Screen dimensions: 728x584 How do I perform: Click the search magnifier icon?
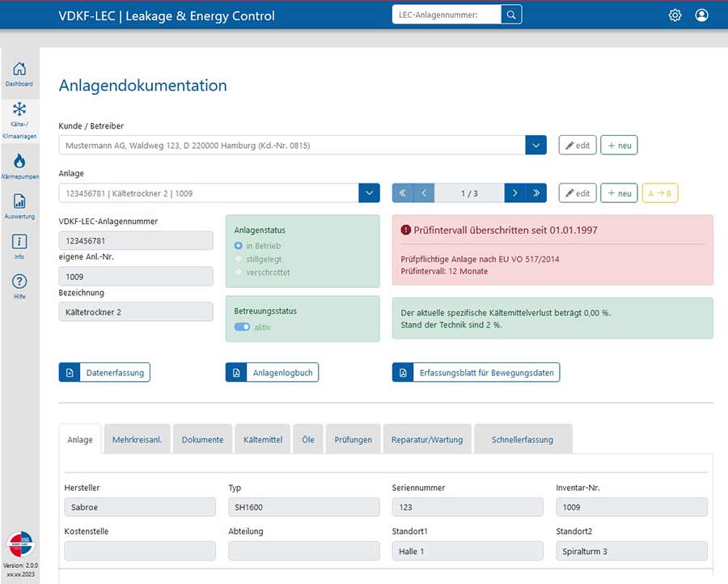point(511,15)
